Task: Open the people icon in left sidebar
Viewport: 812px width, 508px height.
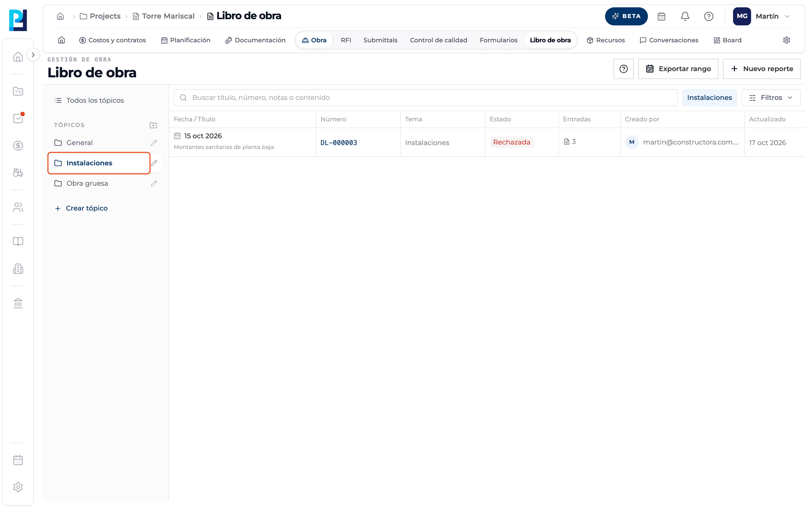Action: [x=18, y=207]
